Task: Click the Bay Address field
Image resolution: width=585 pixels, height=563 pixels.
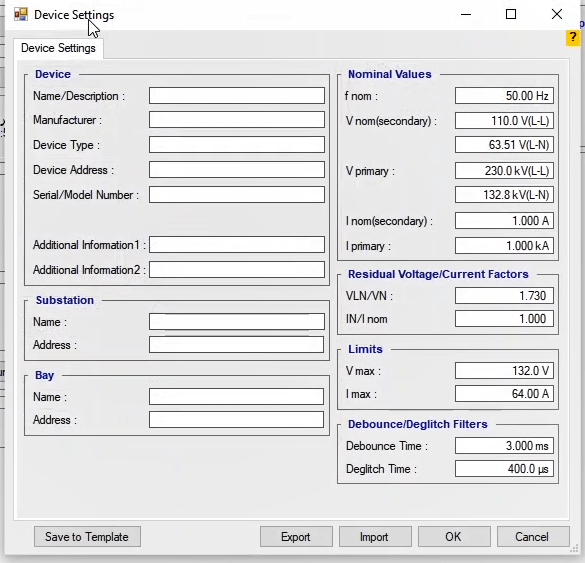Action: pyautogui.click(x=237, y=420)
